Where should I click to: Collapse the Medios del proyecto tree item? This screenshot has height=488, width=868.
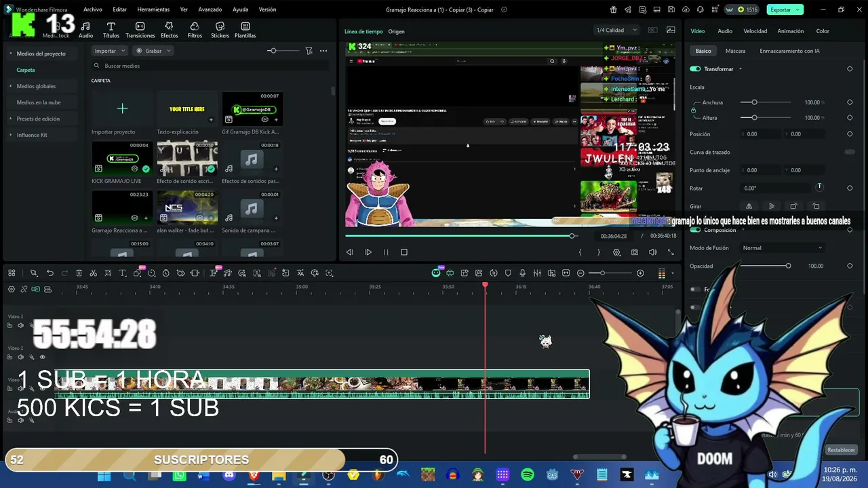(11, 54)
